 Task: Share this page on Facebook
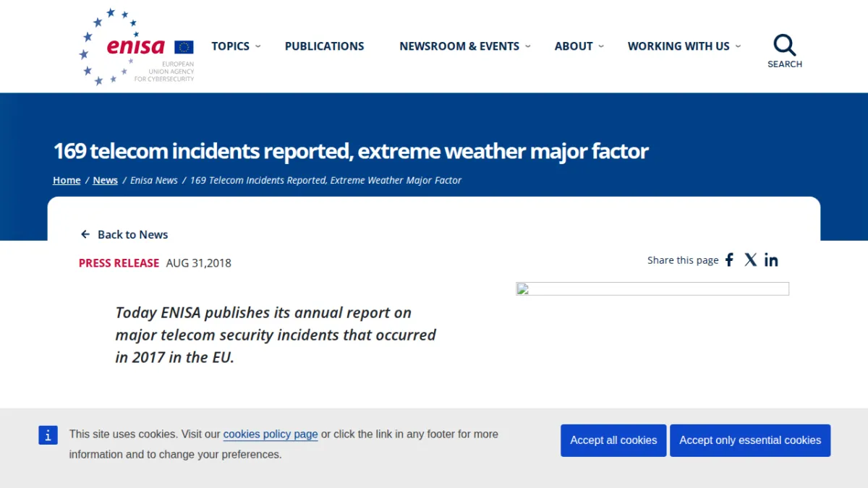730,260
